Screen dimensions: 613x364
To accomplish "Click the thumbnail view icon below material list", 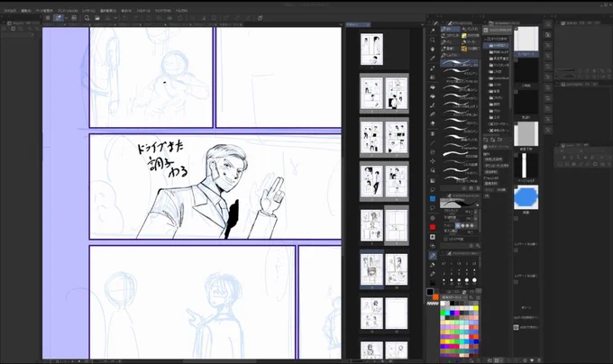I will (497, 360).
